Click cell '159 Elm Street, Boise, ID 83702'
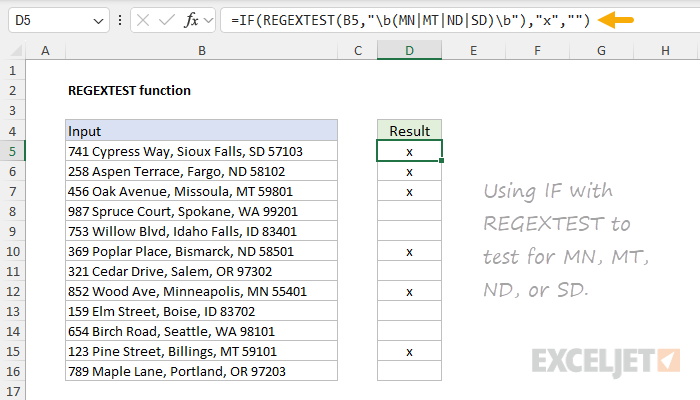Image resolution: width=700 pixels, height=400 pixels. click(201, 311)
